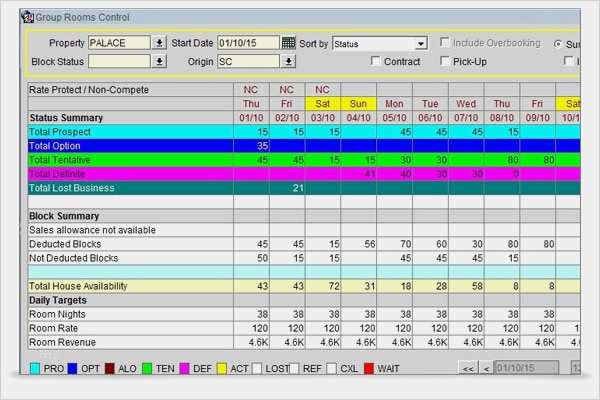Click the Rate Protect / Non-Compete header
600x400 pixels.
pyautogui.click(x=89, y=90)
